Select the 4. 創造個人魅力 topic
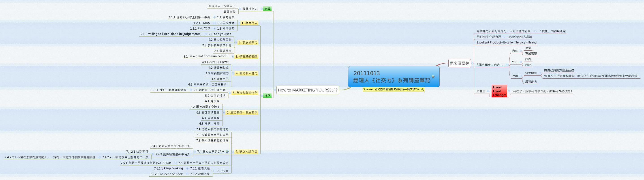 pos(246,73)
